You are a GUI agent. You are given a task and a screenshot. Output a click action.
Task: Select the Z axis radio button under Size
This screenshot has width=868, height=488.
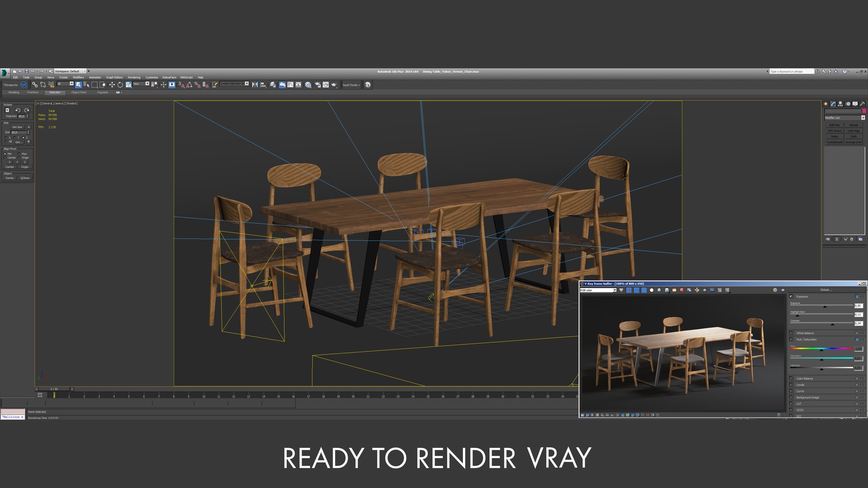(x=23, y=137)
